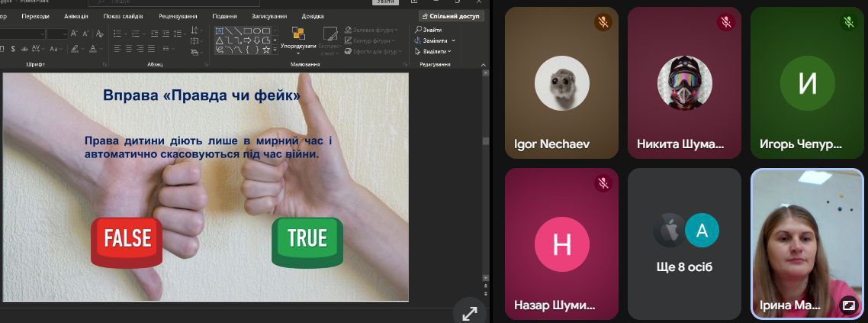Select Igor Nechaev participant tile
The height and width of the screenshot is (323, 868).
(x=562, y=82)
